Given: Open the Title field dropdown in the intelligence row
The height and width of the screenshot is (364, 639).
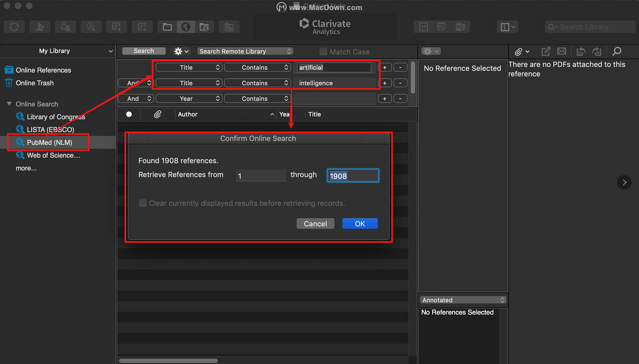Looking at the screenshot, I should point(189,83).
